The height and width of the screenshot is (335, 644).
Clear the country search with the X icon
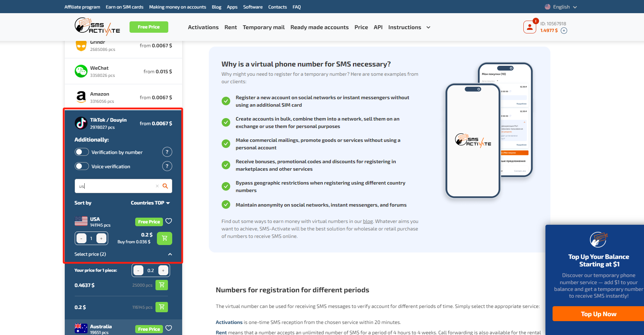point(157,186)
